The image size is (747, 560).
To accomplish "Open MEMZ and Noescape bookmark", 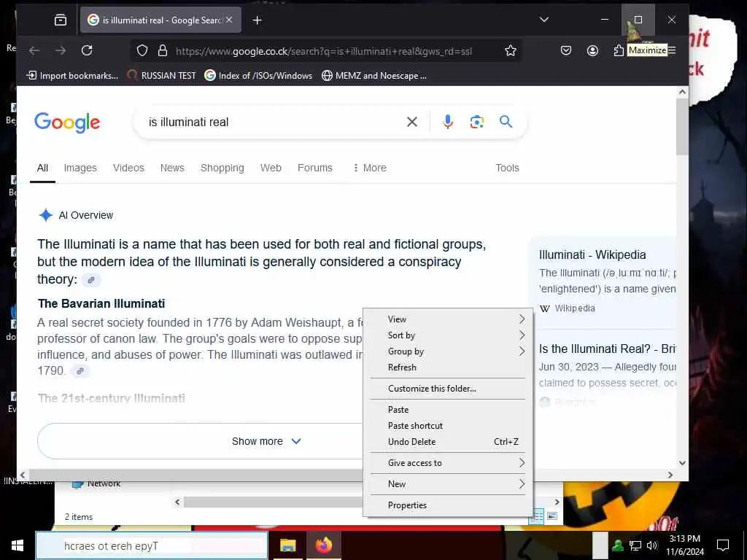I will tap(374, 75).
